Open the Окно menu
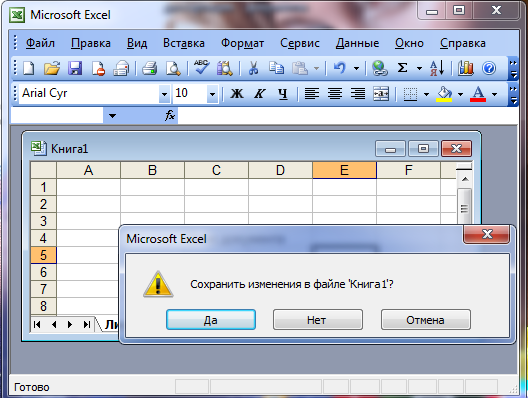The image size is (528, 398). click(409, 43)
